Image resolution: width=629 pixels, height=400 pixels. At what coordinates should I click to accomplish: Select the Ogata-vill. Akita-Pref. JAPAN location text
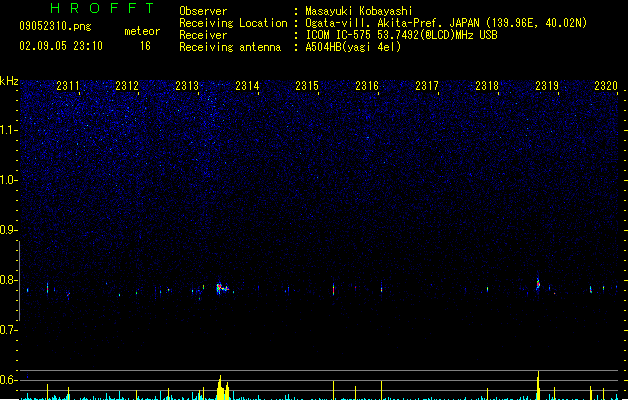[446, 23]
